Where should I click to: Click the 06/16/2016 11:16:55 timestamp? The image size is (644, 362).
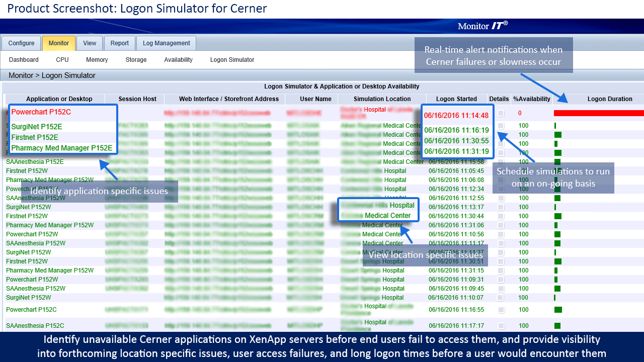(456, 310)
